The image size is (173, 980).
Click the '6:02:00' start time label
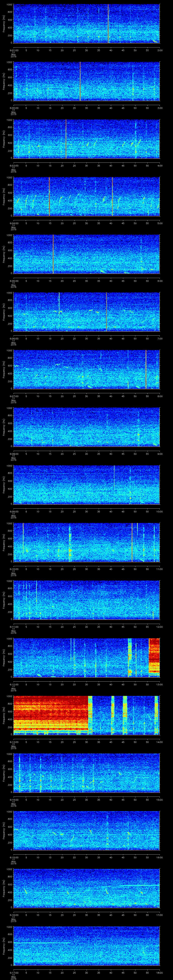pyautogui.click(x=14, y=108)
